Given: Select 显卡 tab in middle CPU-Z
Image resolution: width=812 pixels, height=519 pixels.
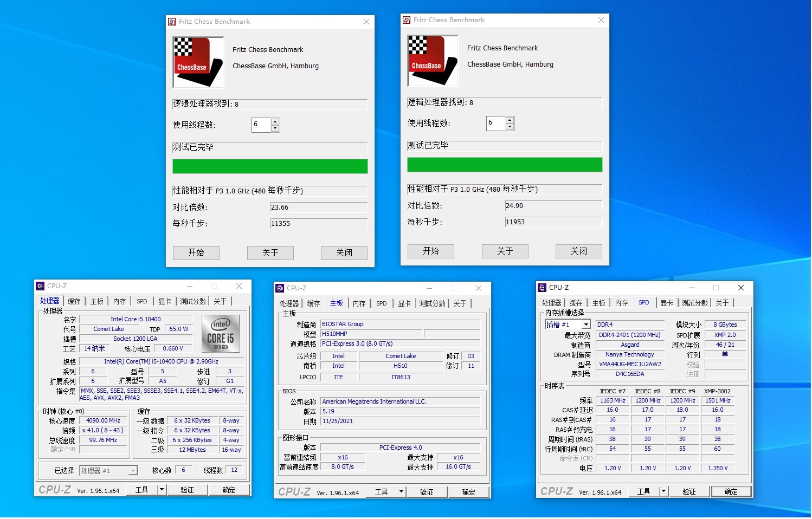Looking at the screenshot, I should tap(404, 303).
